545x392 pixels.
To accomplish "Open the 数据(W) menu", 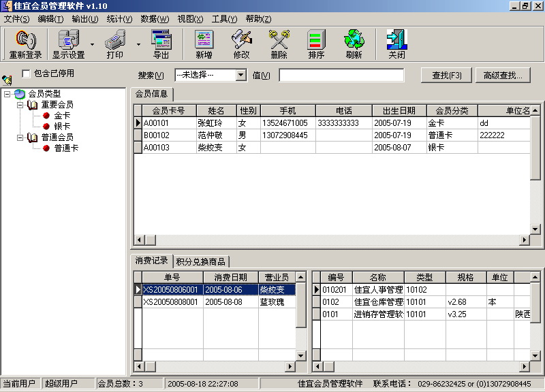I will (155, 19).
